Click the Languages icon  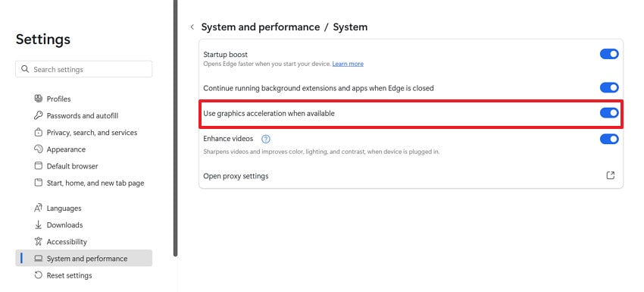pos(38,208)
